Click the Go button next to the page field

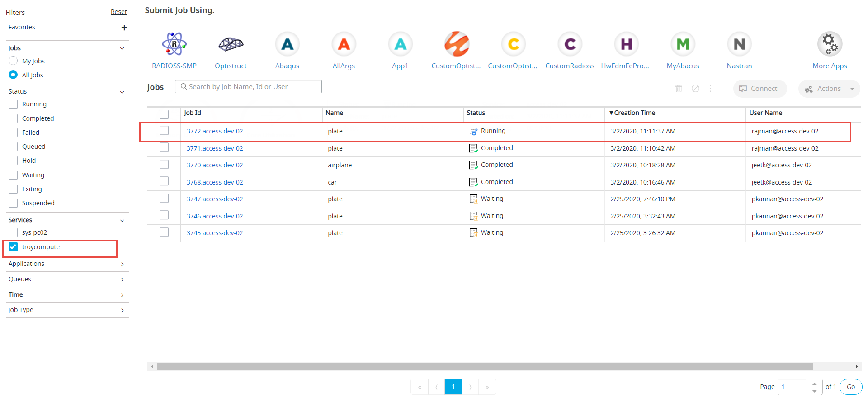851,387
